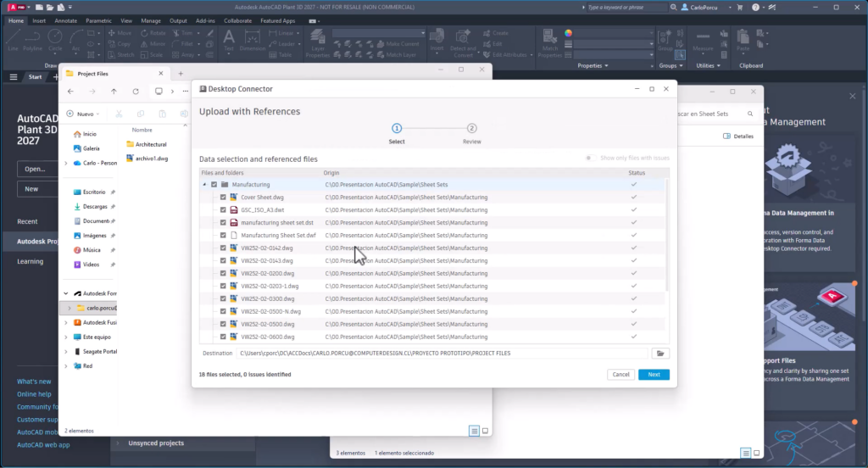
Task: Collapse the Manufacturing folder tree
Action: pyautogui.click(x=204, y=185)
